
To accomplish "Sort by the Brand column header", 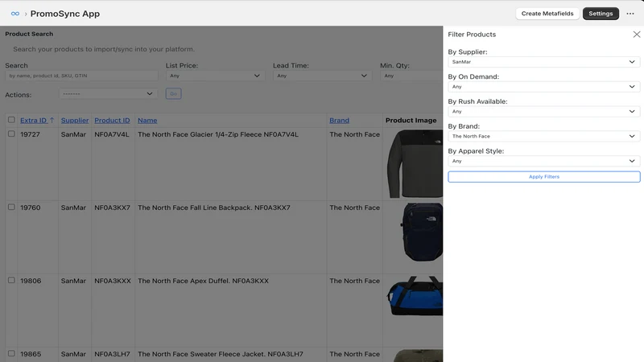I will point(339,120).
